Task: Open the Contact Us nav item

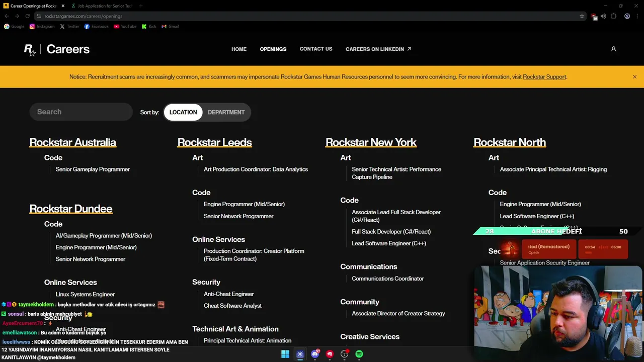Action: pyautogui.click(x=316, y=49)
